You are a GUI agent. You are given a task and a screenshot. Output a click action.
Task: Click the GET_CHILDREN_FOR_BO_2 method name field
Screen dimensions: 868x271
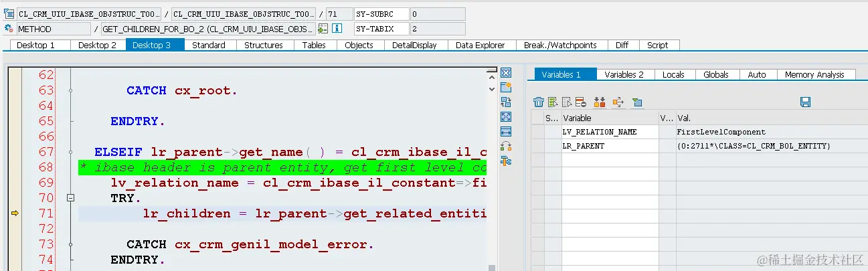[x=207, y=29]
